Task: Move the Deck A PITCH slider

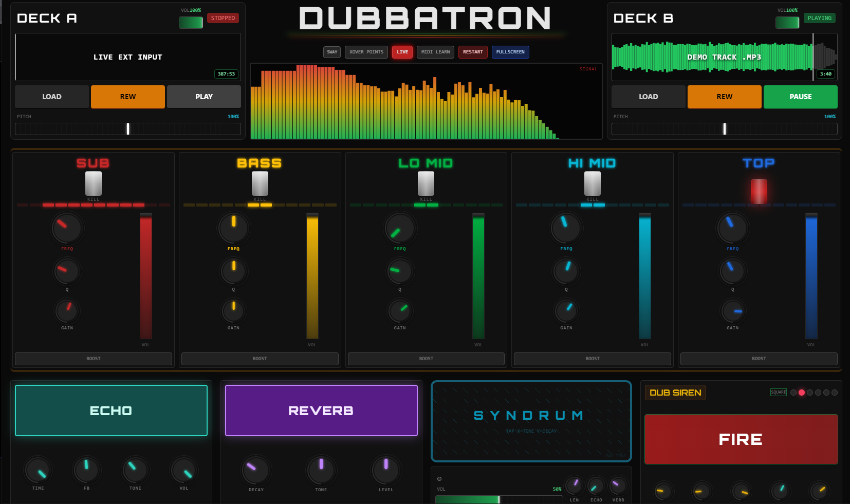Action: point(127,129)
